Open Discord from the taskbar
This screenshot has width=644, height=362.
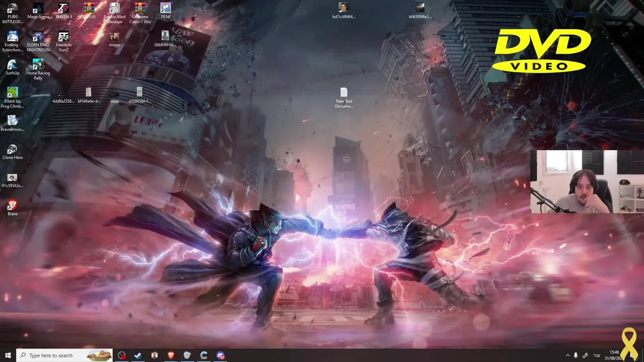pos(220,355)
